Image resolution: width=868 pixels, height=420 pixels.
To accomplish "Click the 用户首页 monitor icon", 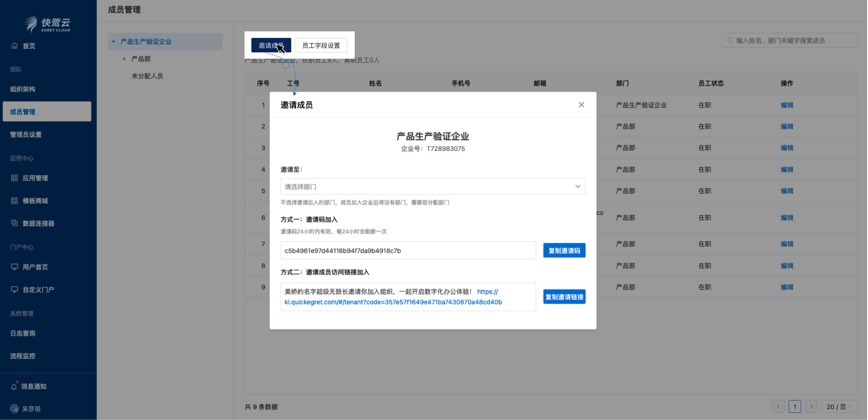I will 14,267.
